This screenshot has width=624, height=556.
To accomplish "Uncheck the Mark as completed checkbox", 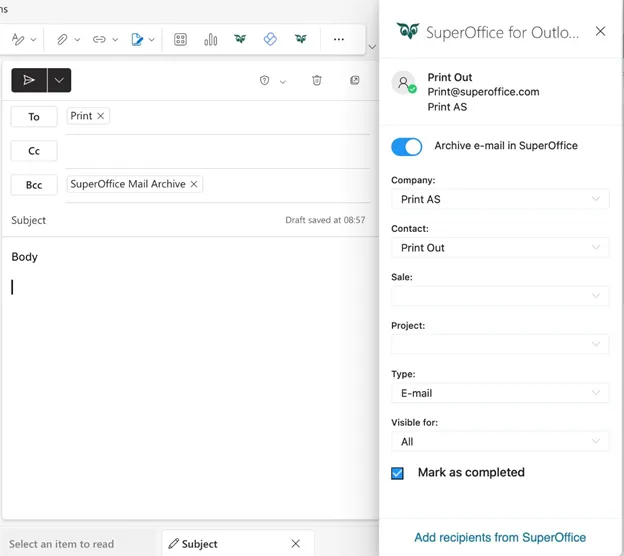I will (397, 473).
